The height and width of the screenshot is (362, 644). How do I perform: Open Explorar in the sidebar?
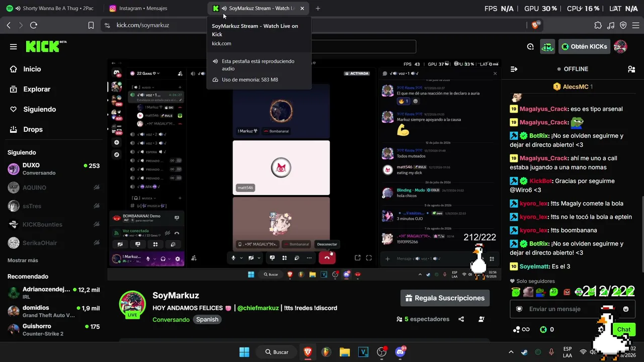coord(37,89)
